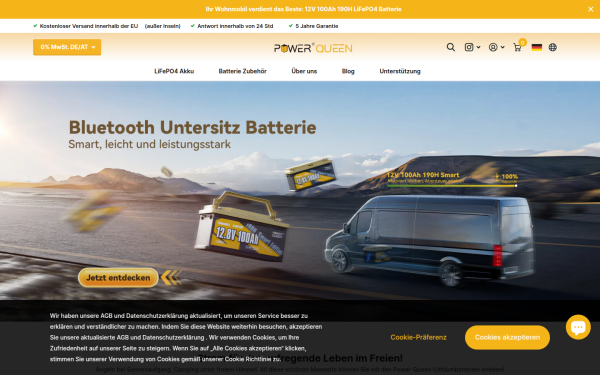The width and height of the screenshot is (600, 375).
Task: Click the Jetzt entdecken button
Action: pos(118,278)
